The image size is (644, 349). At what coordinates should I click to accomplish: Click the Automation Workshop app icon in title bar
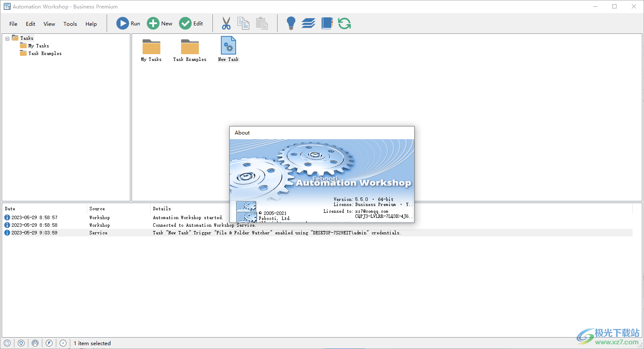coord(7,6)
